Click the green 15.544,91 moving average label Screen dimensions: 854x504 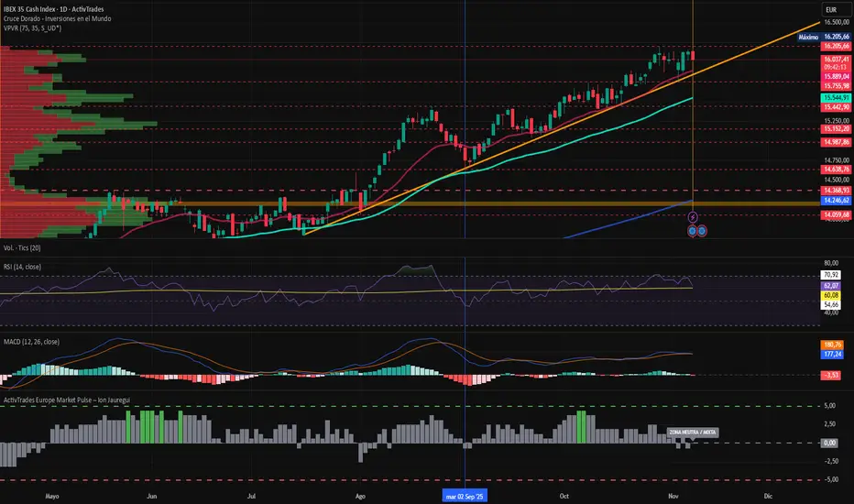[836, 98]
